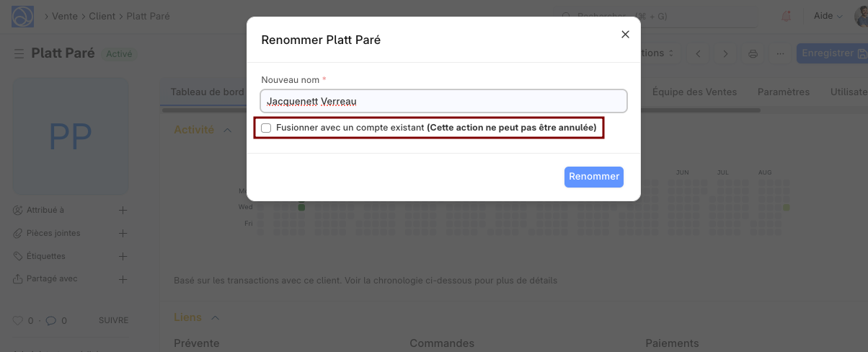Switch to Paramètres tab
868x352 pixels.
point(784,92)
